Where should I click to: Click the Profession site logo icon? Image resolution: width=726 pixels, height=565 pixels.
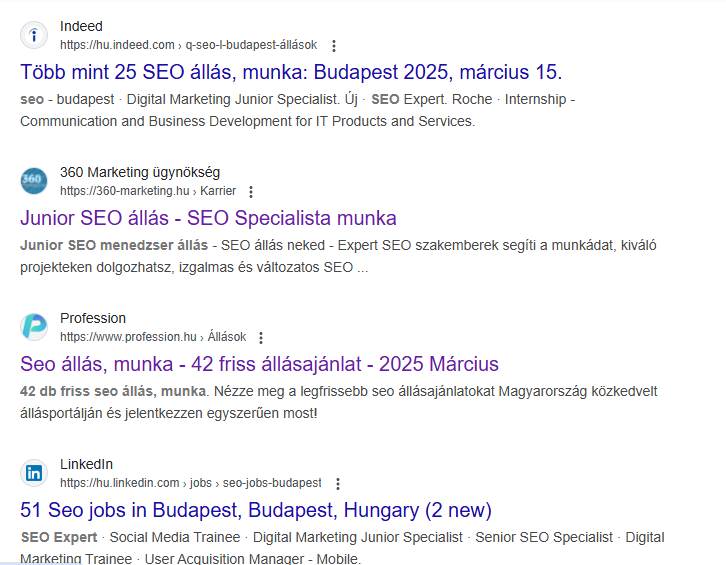point(34,327)
